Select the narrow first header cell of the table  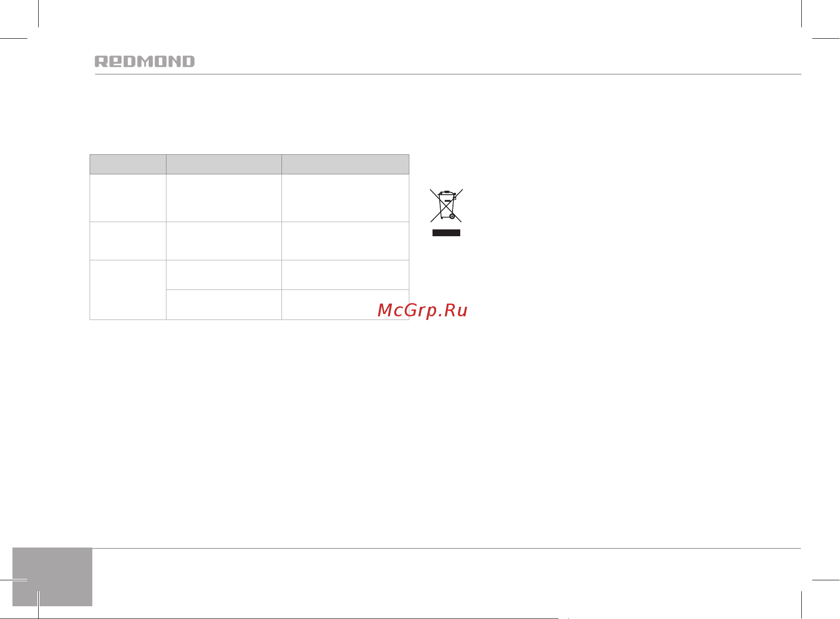tap(128, 164)
